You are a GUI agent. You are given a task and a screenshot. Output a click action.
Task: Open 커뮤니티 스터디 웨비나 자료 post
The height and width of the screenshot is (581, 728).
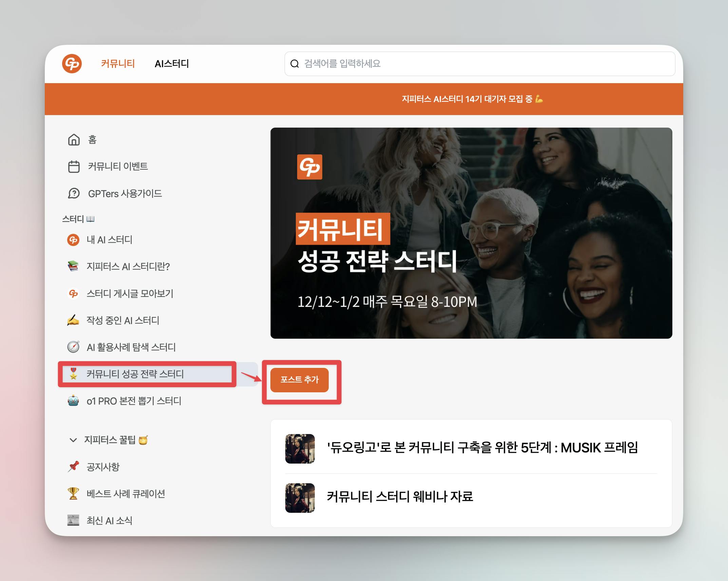click(x=400, y=497)
